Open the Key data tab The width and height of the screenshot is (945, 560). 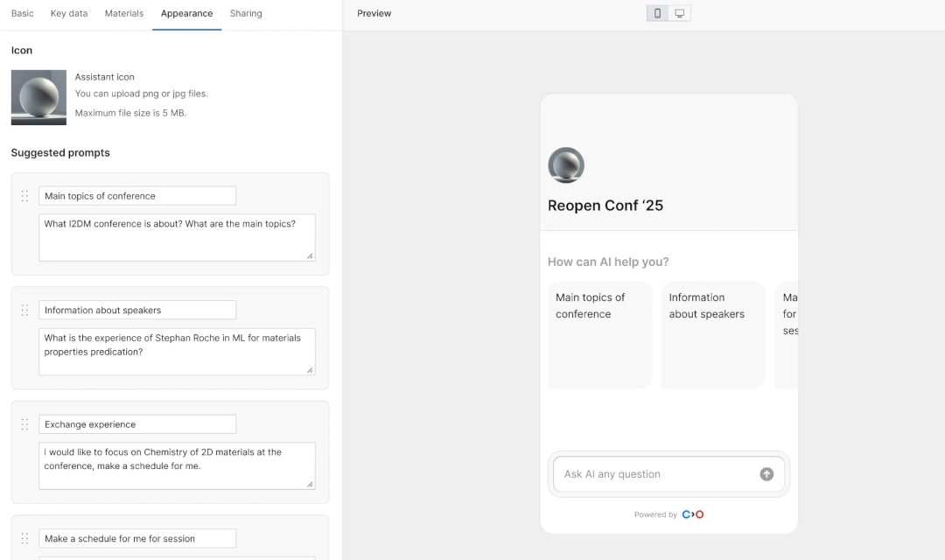click(x=68, y=13)
